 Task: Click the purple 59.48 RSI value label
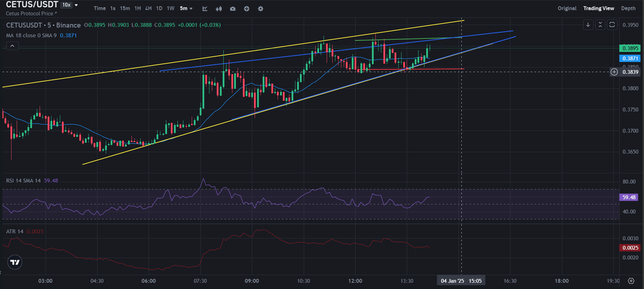(x=629, y=197)
